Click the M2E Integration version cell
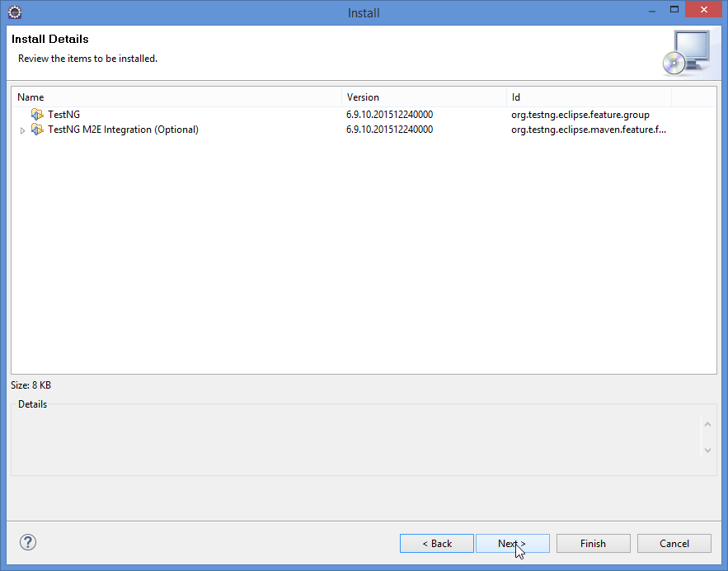 click(x=389, y=130)
